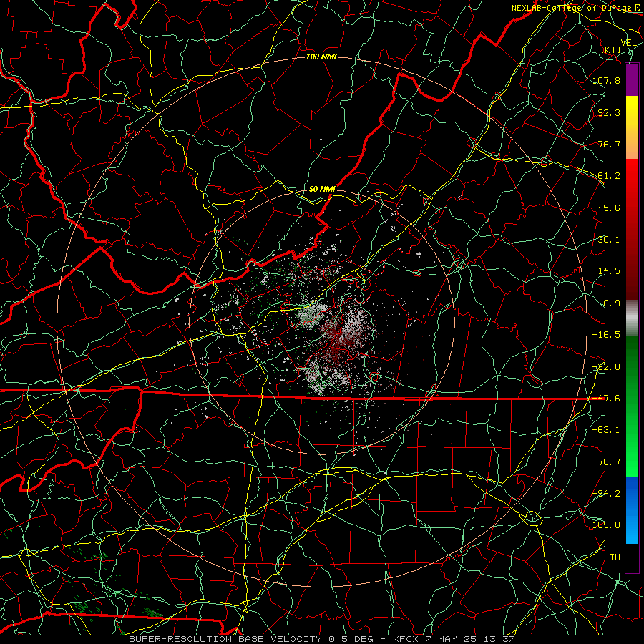Click the blue band of the color bar

pos(632,510)
